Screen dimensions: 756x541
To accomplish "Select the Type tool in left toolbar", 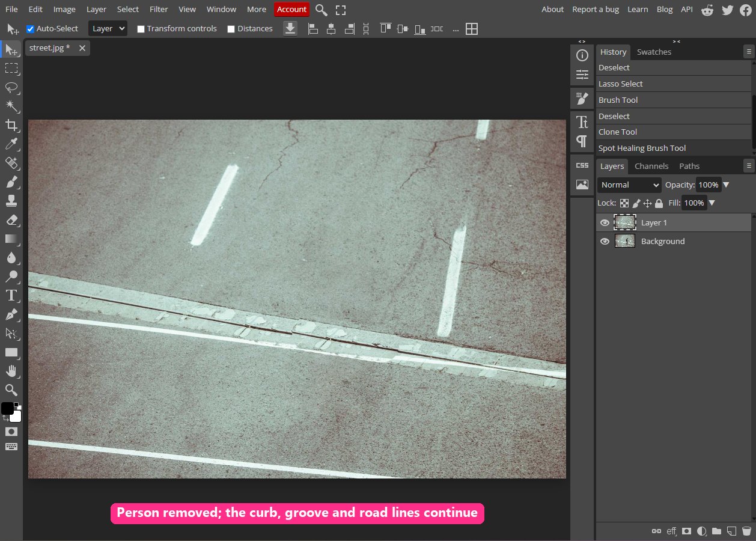I will click(x=11, y=295).
